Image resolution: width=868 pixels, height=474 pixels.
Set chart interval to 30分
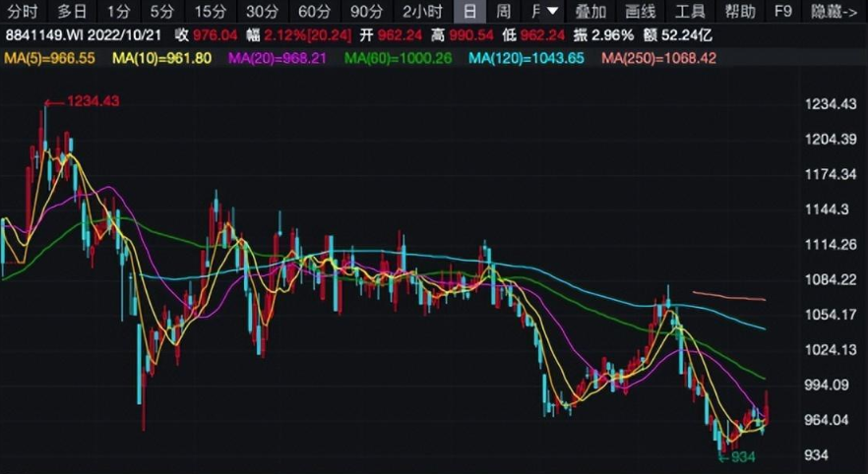tap(262, 12)
